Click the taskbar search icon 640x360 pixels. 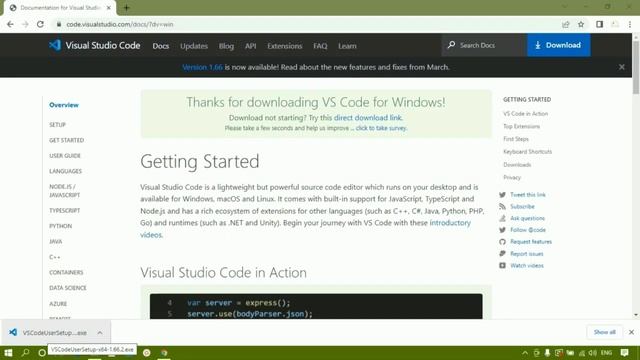25,353
